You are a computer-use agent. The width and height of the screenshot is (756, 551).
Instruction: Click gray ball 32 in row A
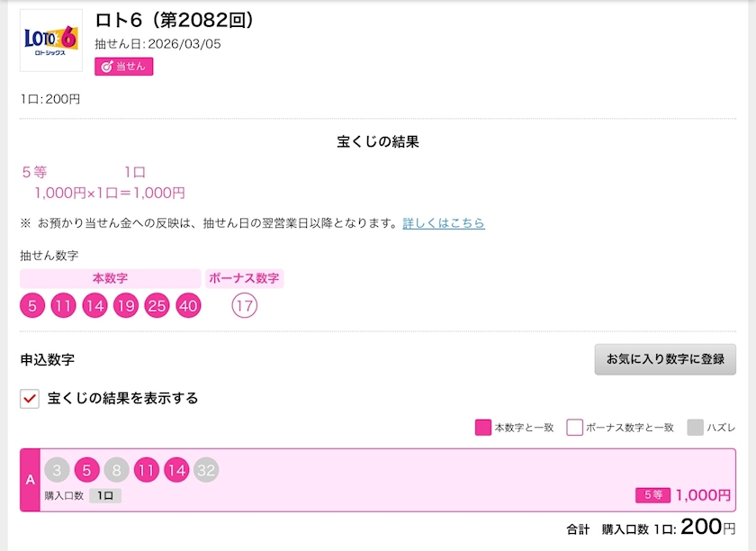click(206, 470)
